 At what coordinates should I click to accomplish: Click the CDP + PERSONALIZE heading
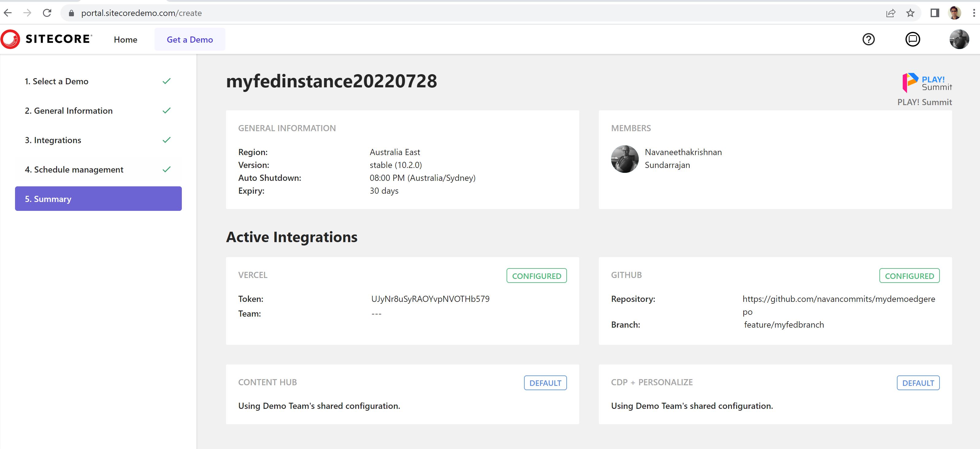click(652, 382)
